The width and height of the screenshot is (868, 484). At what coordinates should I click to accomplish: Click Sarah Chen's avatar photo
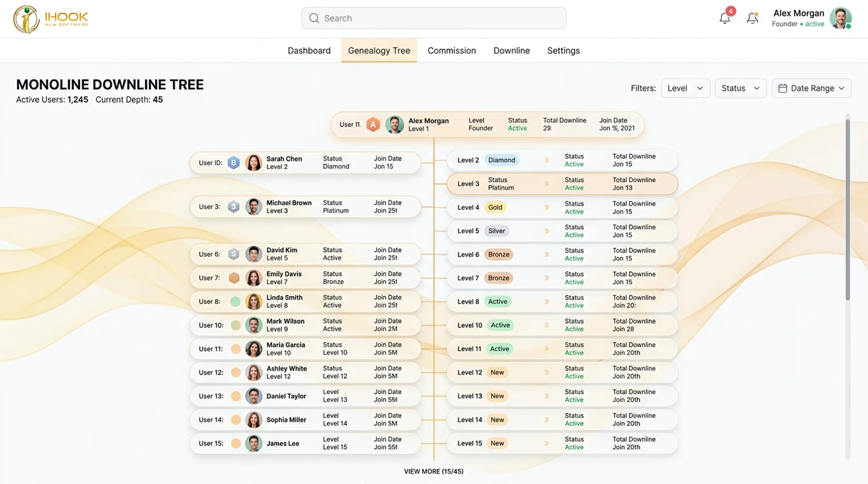coord(254,163)
